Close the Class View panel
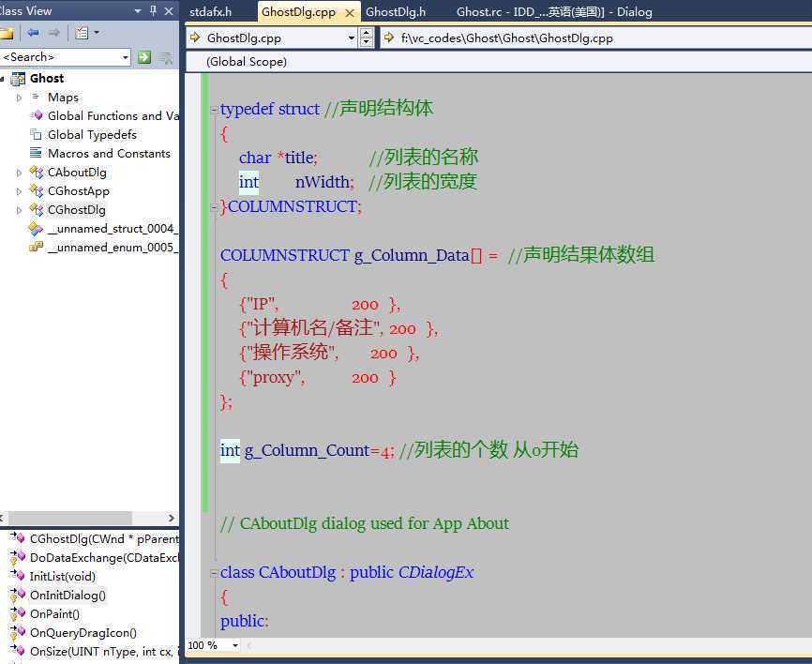This screenshot has height=664, width=812. [169, 11]
